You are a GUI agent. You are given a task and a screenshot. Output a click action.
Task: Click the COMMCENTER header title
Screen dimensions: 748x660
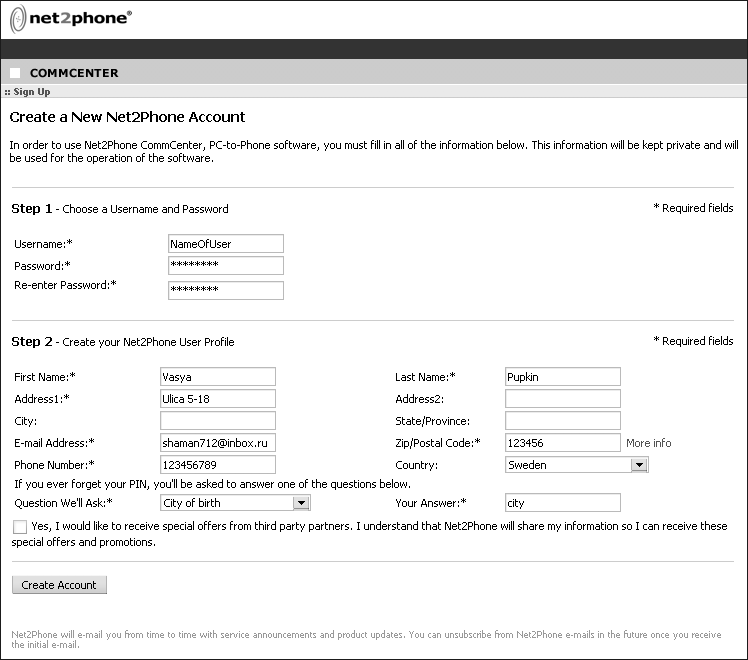click(x=74, y=73)
